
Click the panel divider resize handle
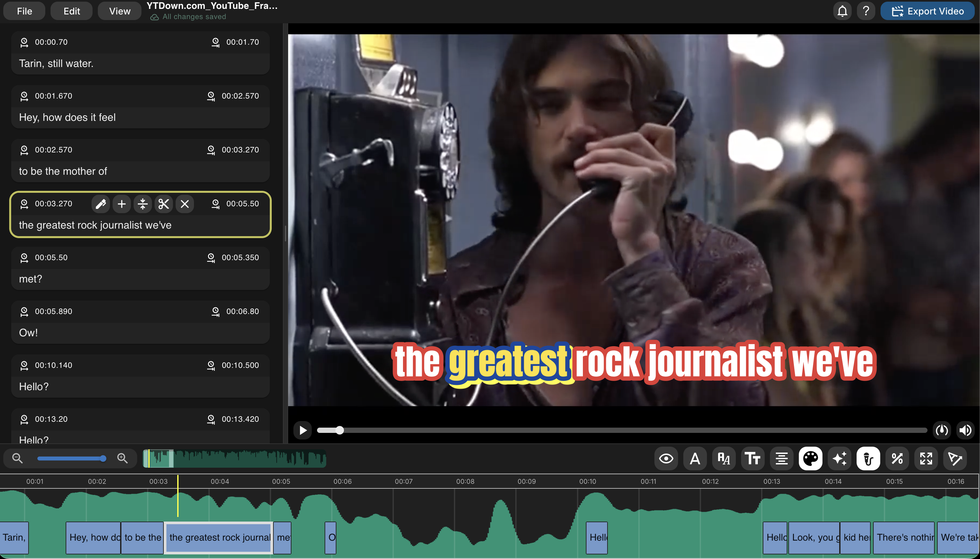coord(286,234)
